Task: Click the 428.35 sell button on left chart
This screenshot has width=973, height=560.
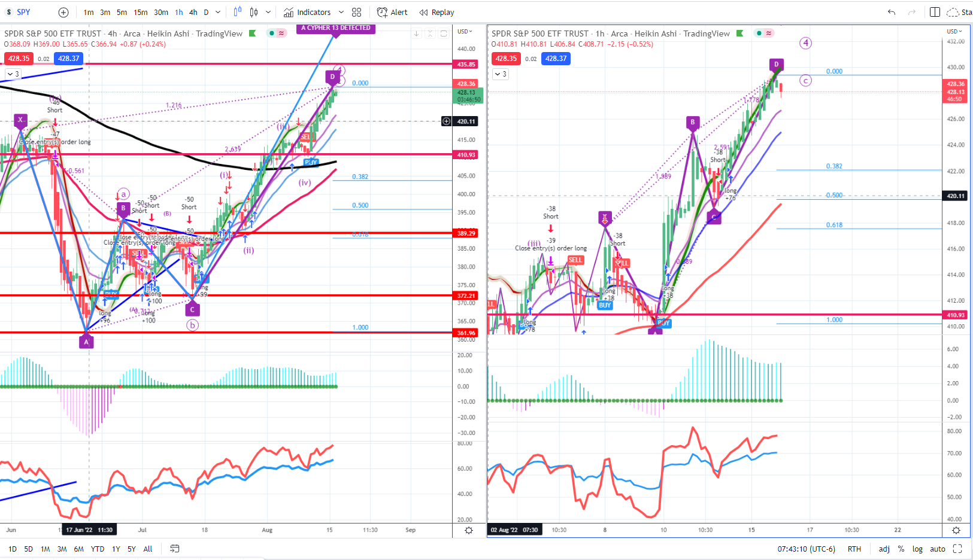Action: click(19, 58)
